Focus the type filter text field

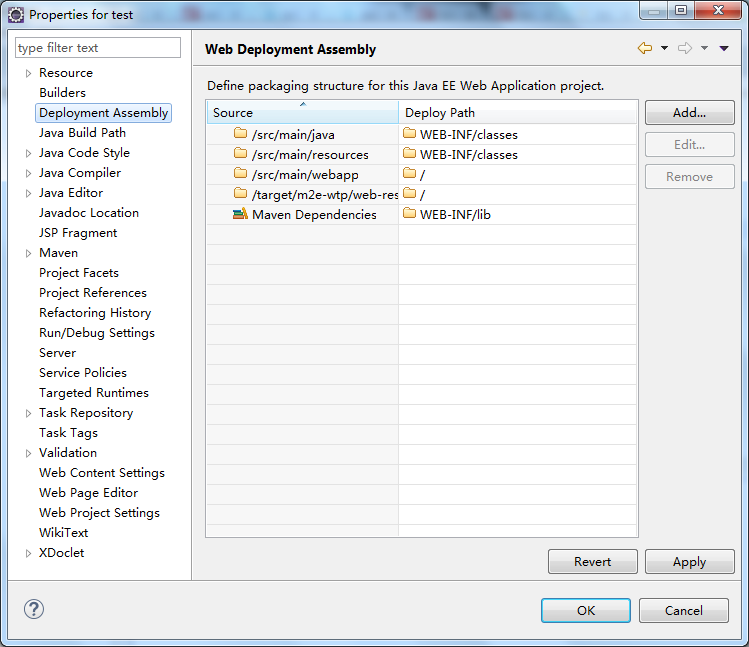point(98,48)
